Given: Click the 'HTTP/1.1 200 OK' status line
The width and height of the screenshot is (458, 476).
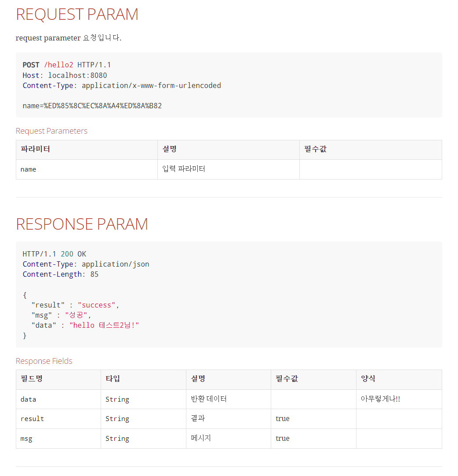Looking at the screenshot, I should click(x=55, y=254).
